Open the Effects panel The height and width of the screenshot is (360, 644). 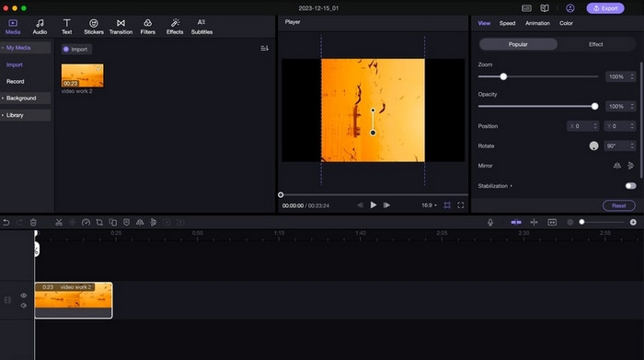coord(175,27)
